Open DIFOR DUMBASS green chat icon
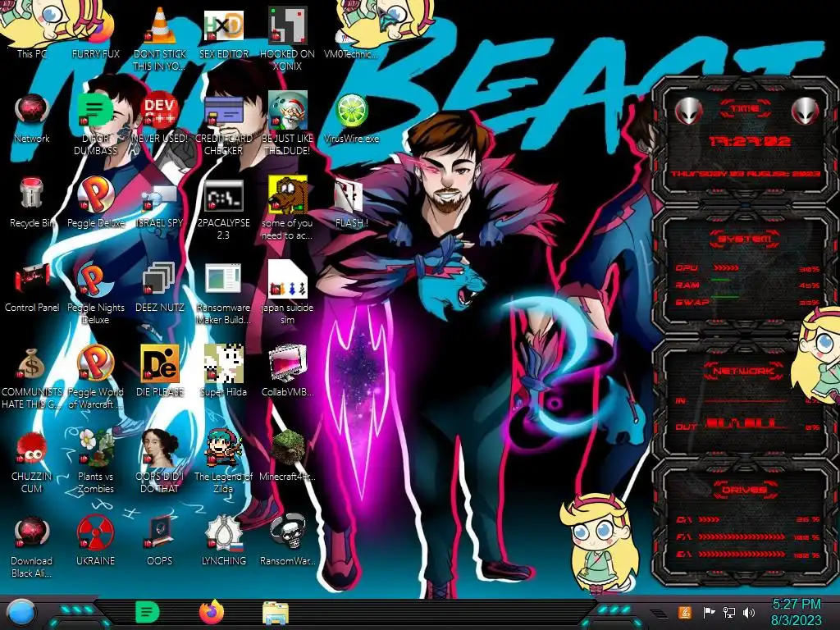This screenshot has height=630, width=840. (x=95, y=125)
